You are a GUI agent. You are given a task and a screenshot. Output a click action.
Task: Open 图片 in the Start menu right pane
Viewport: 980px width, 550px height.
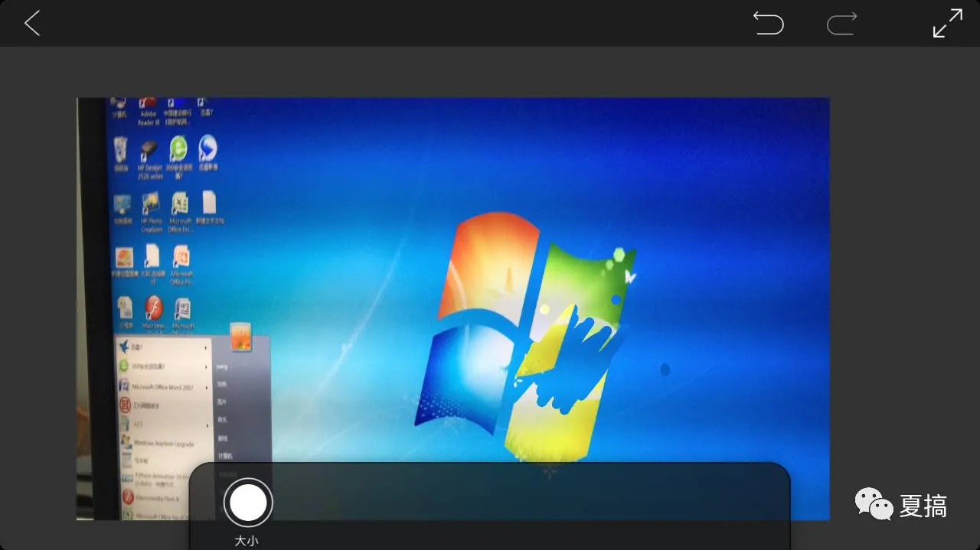(223, 401)
